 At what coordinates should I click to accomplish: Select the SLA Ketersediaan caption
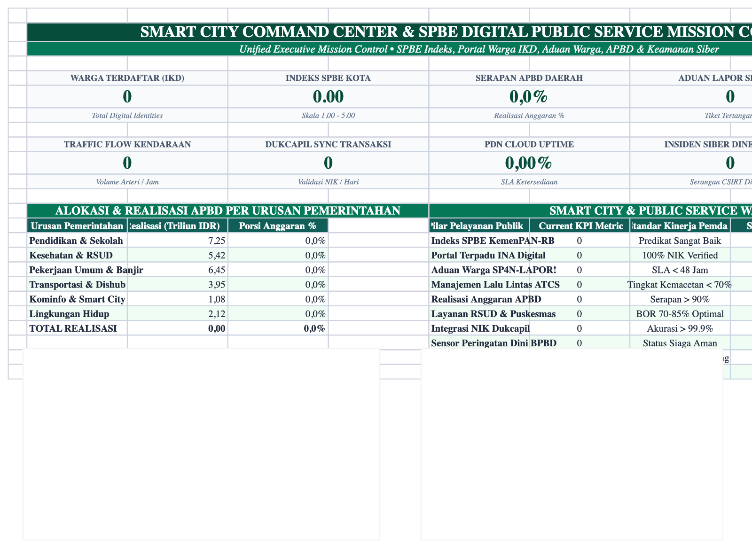(529, 181)
